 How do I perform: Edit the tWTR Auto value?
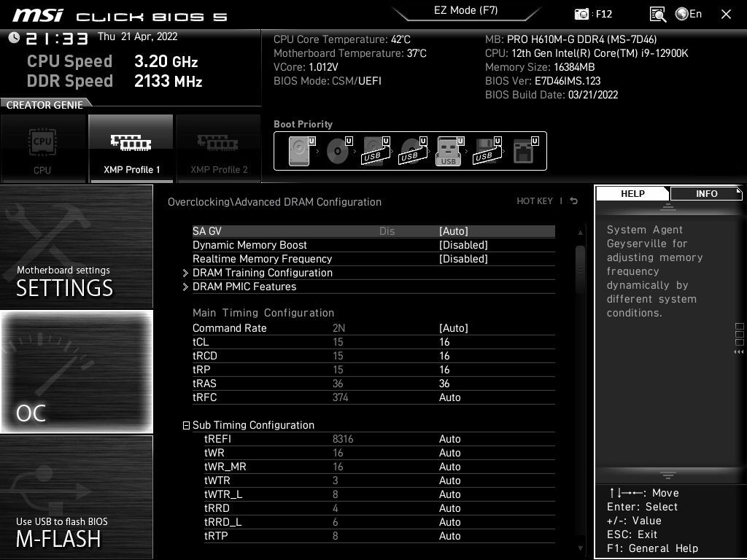pos(449,480)
